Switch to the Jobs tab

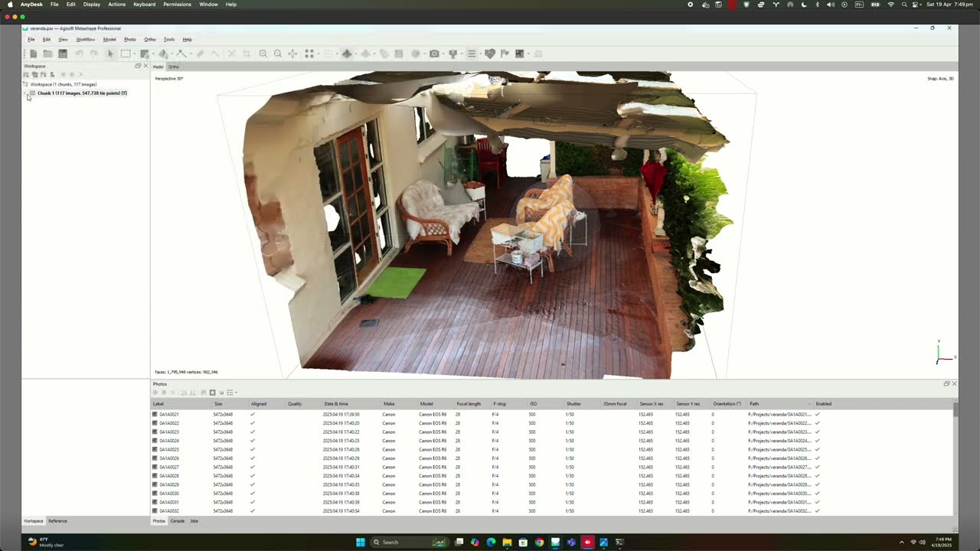point(194,521)
